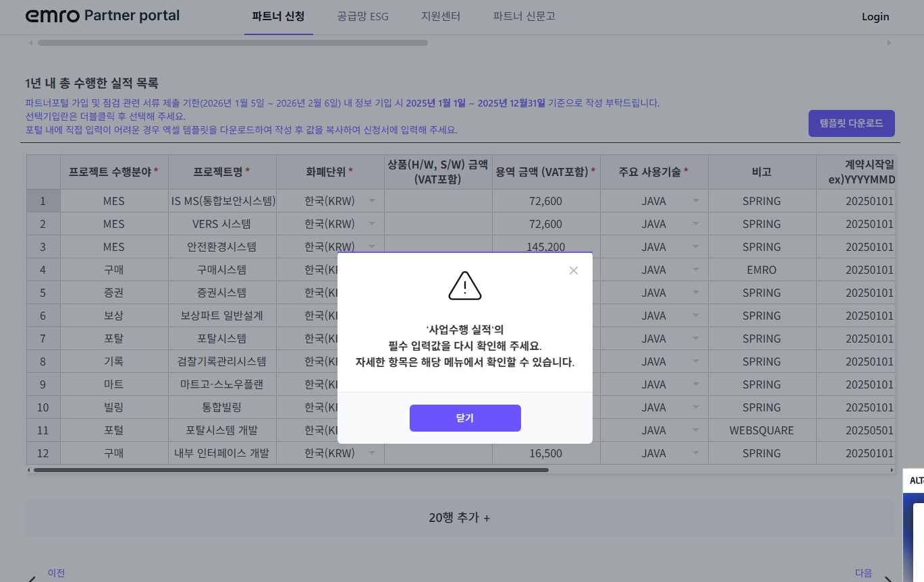Click the 20행 추가 + button
Viewport: 924px width, 582px height.
pyautogui.click(x=460, y=517)
